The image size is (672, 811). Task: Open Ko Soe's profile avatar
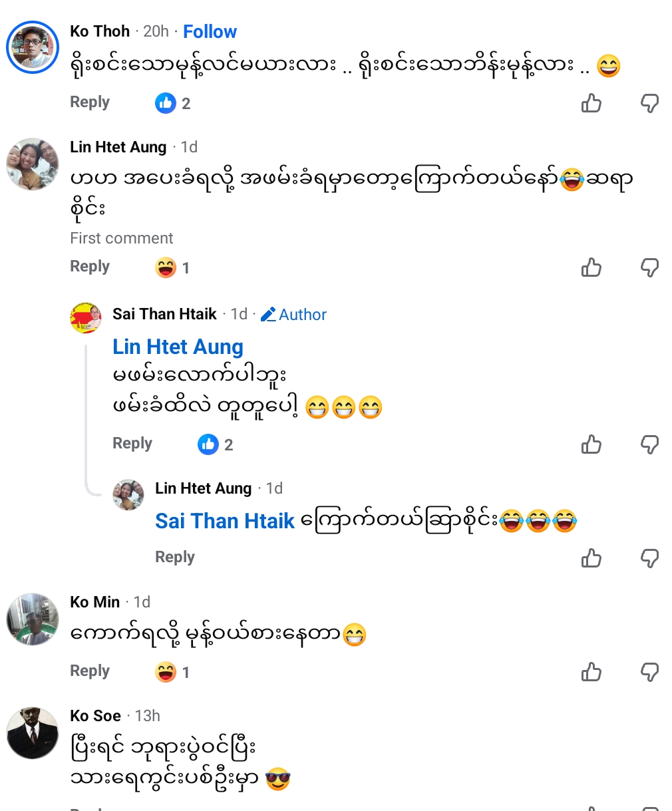pyautogui.click(x=33, y=733)
